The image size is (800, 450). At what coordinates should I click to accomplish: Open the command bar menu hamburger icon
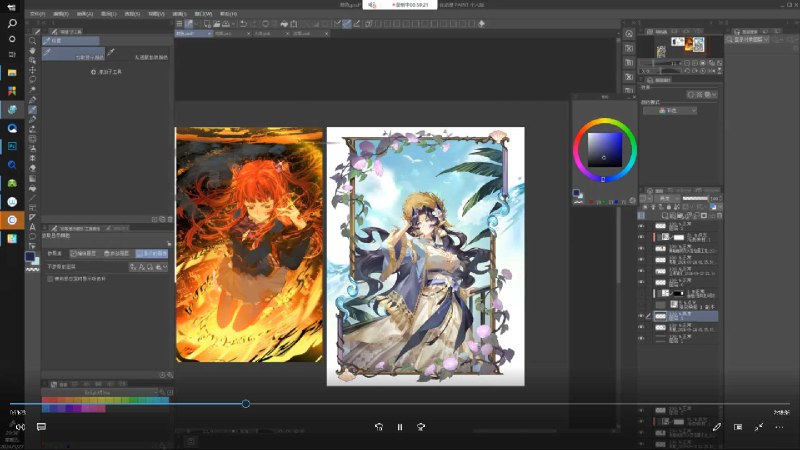pyautogui.click(x=179, y=24)
